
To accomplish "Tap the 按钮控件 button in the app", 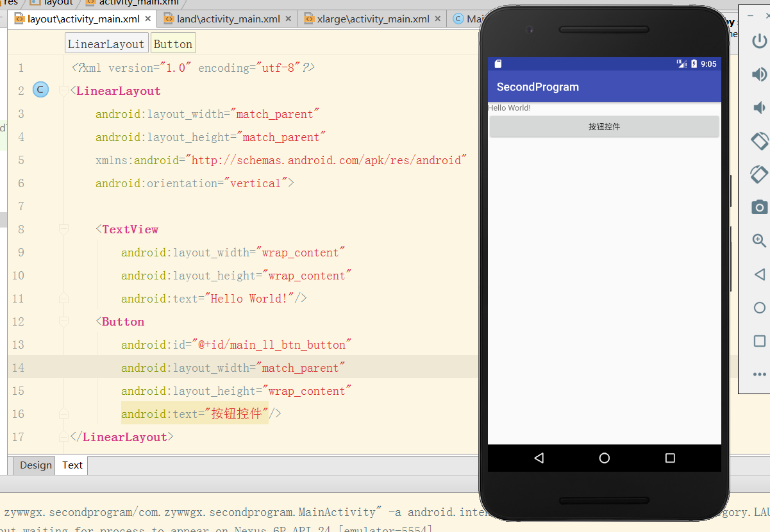I will (604, 127).
